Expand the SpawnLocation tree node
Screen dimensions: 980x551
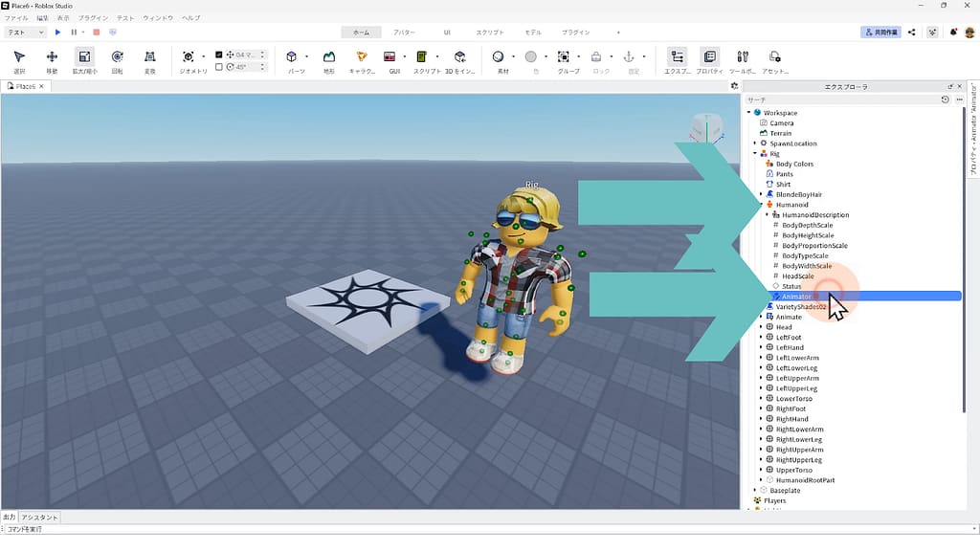click(x=755, y=143)
